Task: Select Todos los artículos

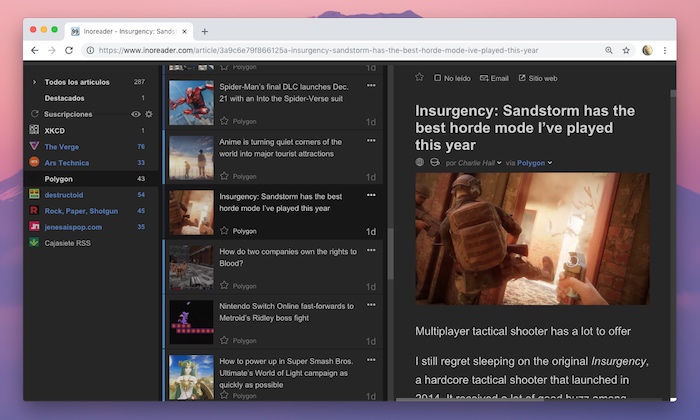Action: pos(77,82)
